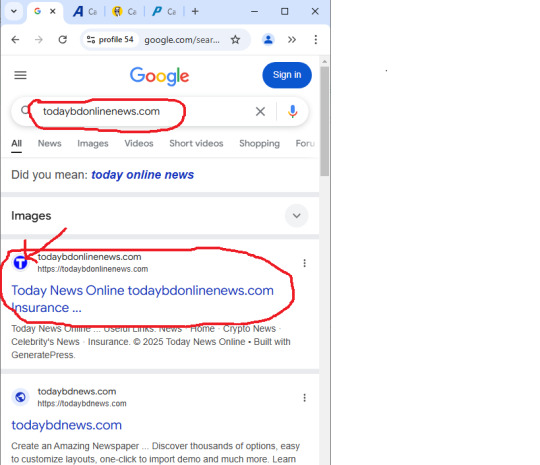The height and width of the screenshot is (465, 540).
Task: Open the Chrome profile avatar
Action: 268,40
